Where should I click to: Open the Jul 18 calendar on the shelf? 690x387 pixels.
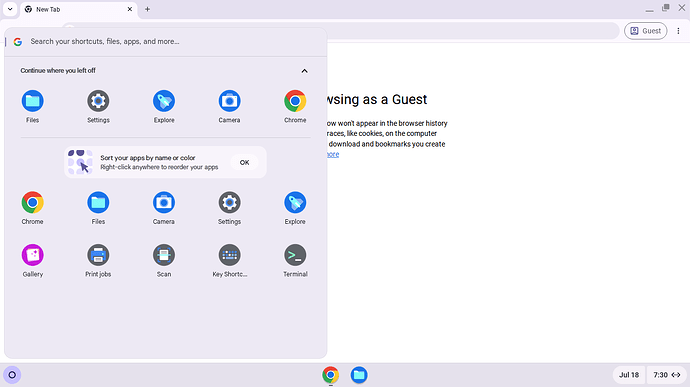[629, 375]
